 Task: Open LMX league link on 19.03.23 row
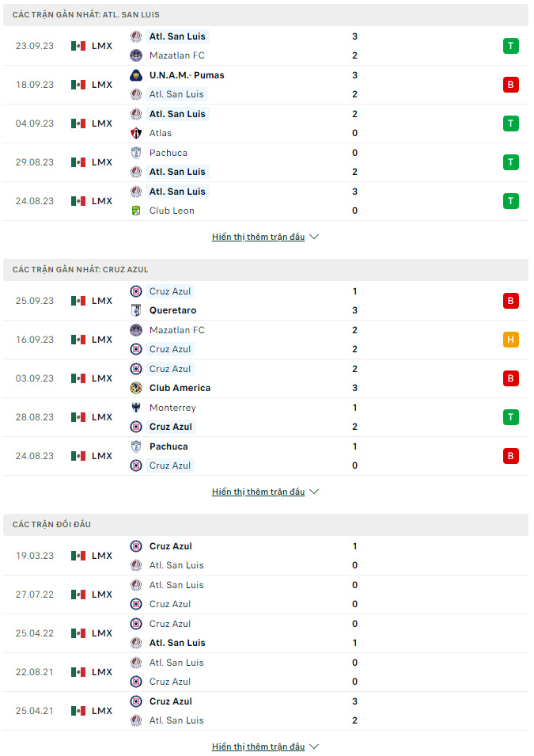coord(102,556)
